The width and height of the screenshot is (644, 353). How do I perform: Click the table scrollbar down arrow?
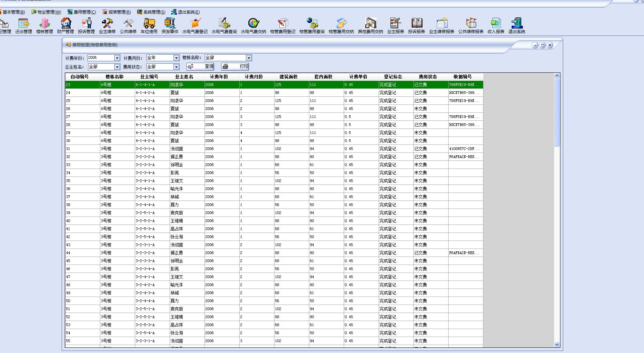(x=557, y=345)
